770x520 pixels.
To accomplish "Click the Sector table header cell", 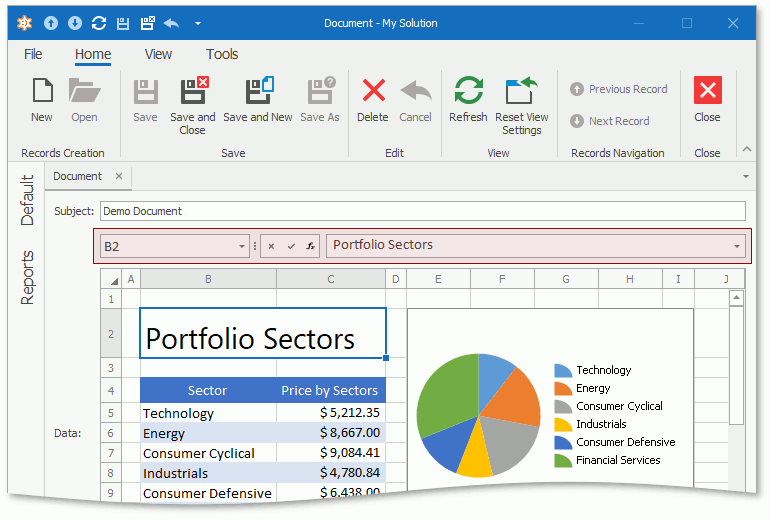I will click(208, 390).
